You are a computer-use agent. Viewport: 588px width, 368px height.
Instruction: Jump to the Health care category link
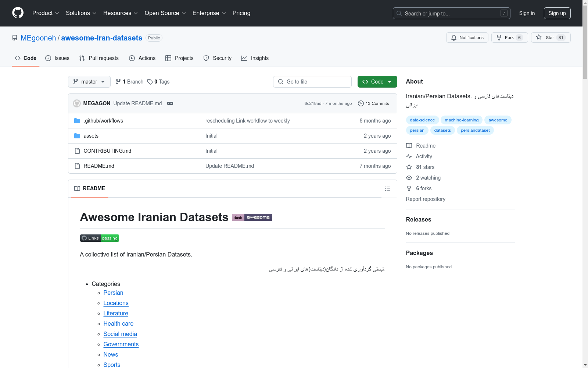[118, 324]
